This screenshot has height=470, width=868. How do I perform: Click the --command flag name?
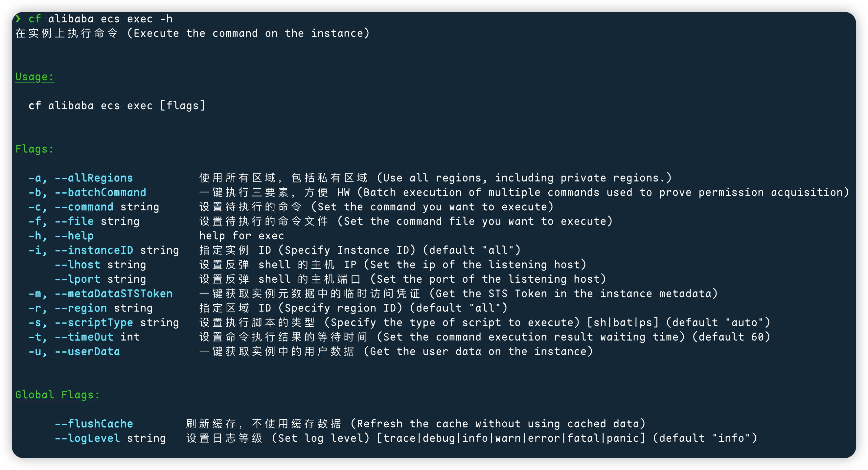84,207
